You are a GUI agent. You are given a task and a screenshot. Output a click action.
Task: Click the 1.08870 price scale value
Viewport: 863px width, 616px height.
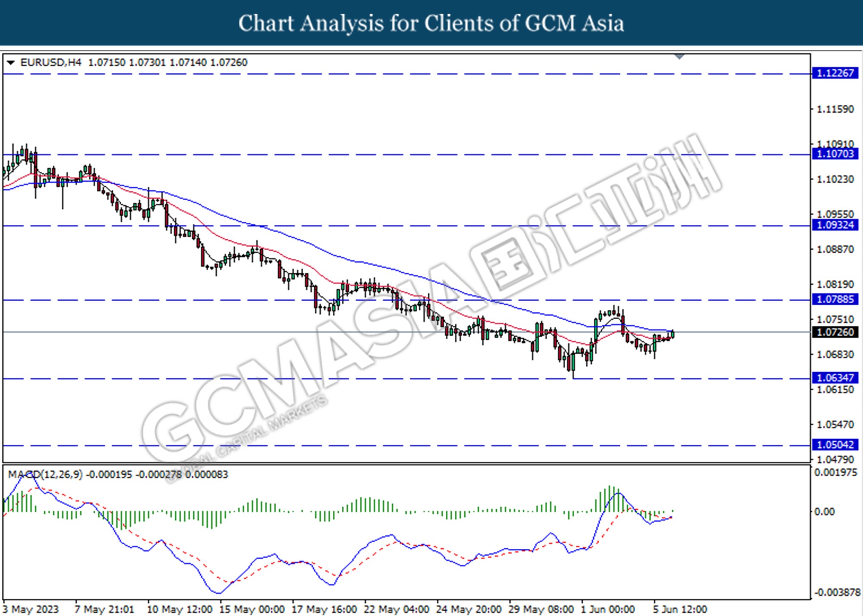(x=835, y=249)
